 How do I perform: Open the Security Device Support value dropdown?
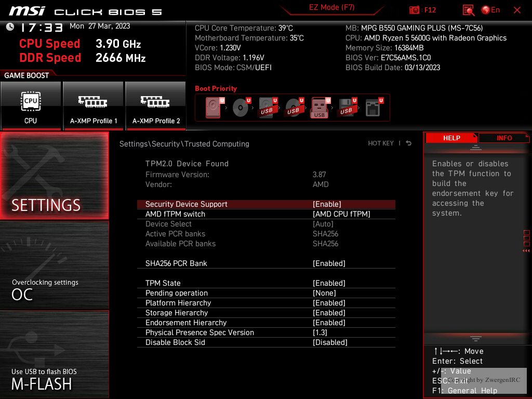(327, 204)
